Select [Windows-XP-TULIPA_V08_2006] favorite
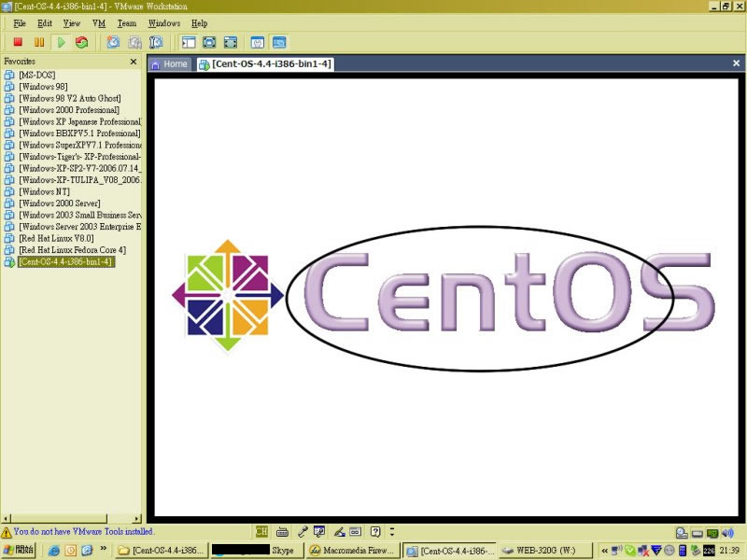747x560 pixels. tap(73, 180)
